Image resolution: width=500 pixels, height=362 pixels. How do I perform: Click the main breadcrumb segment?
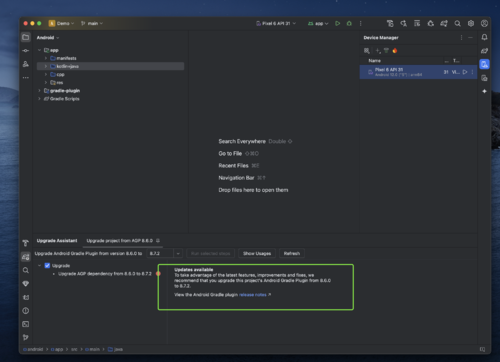92,349
